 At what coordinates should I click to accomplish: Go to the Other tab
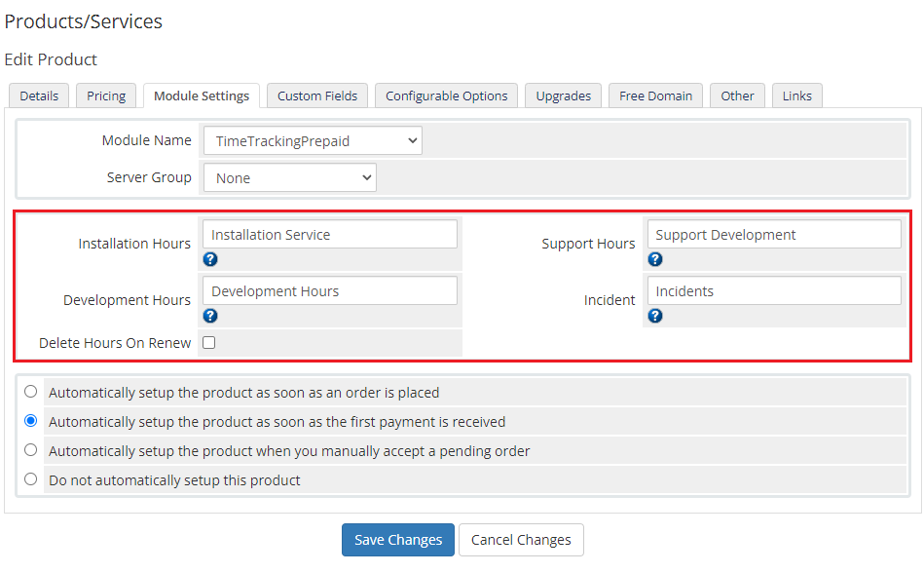737,96
